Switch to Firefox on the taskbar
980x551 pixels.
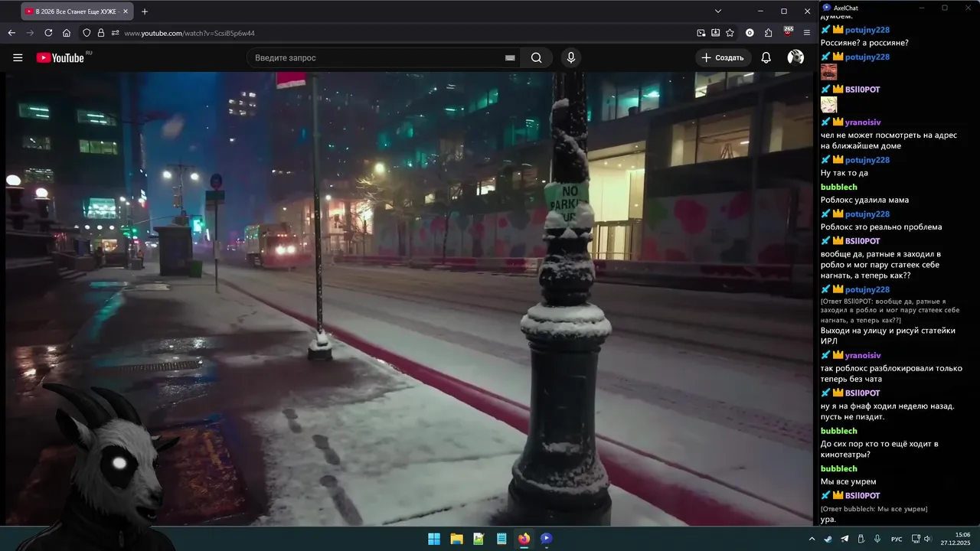[x=524, y=539]
